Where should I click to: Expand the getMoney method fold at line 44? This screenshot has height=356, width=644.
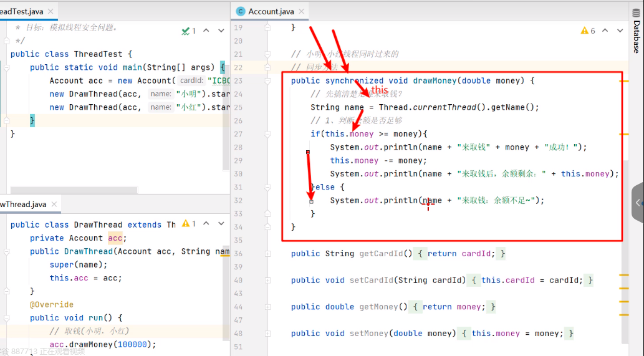pyautogui.click(x=268, y=307)
